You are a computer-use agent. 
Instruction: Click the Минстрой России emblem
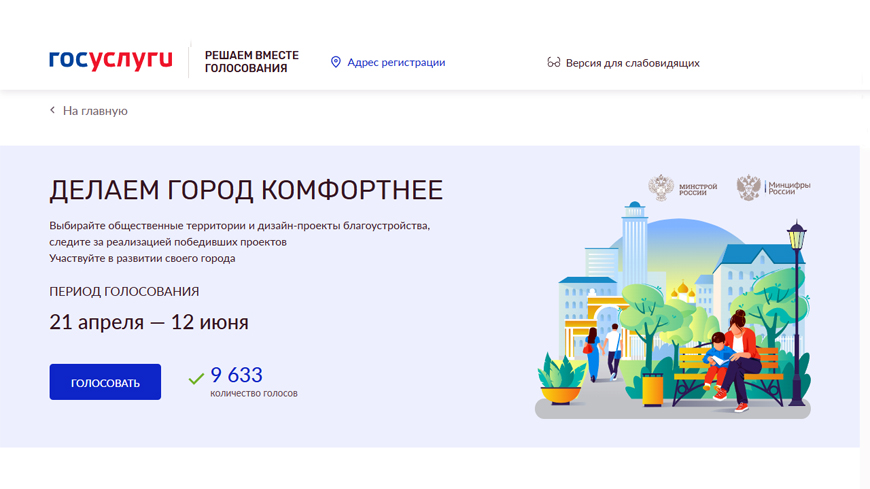coord(661,188)
